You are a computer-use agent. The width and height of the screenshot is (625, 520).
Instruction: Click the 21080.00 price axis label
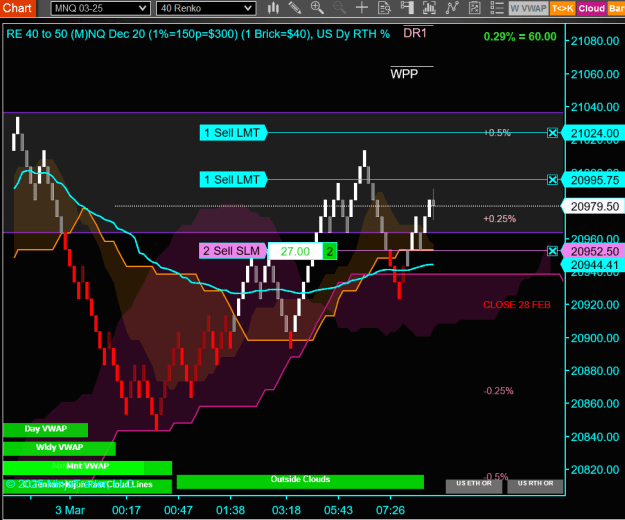[x=595, y=41]
